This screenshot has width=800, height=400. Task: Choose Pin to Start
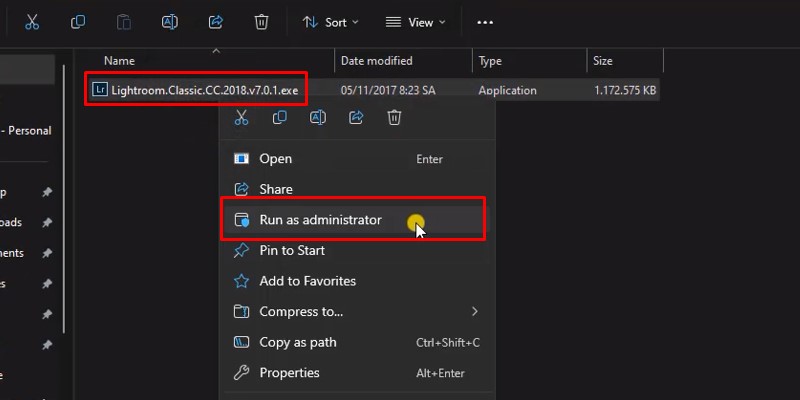[x=357, y=251]
